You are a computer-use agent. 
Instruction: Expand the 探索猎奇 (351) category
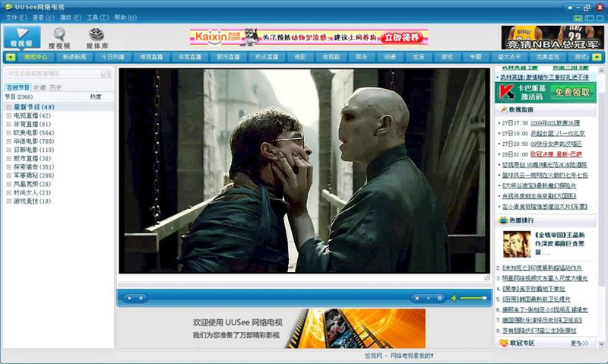click(x=8, y=167)
